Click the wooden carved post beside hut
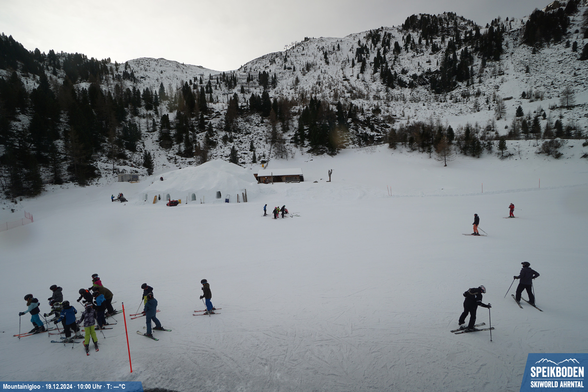The image size is (588, 392). [x=330, y=175]
